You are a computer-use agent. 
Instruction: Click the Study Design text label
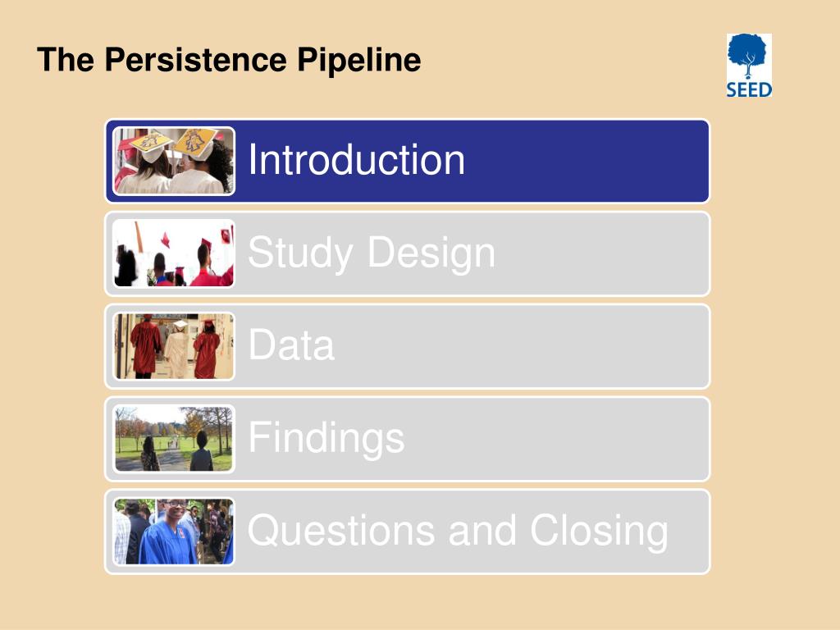(372, 253)
